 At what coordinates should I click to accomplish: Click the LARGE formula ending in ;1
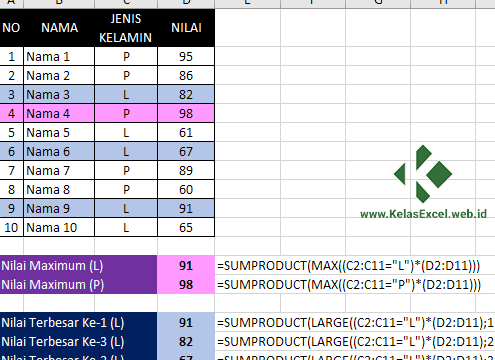point(356,323)
